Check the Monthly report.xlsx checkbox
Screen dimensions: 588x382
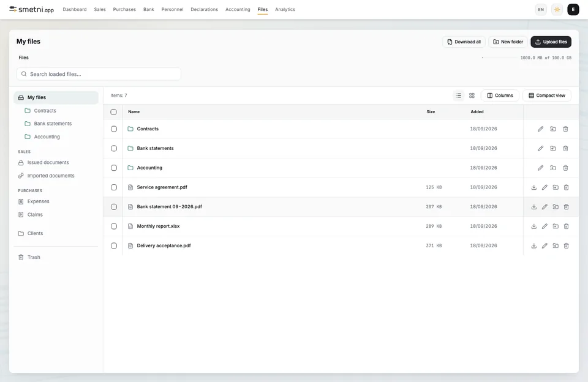point(114,227)
